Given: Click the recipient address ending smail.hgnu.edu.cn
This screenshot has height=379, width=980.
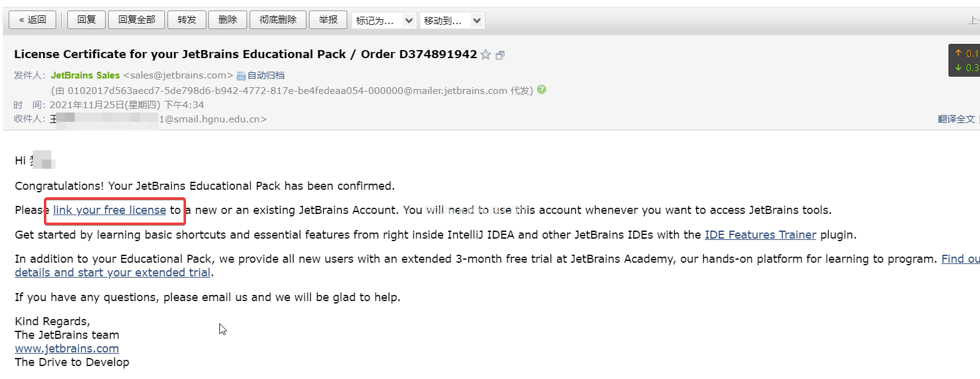Looking at the screenshot, I should pos(213,119).
